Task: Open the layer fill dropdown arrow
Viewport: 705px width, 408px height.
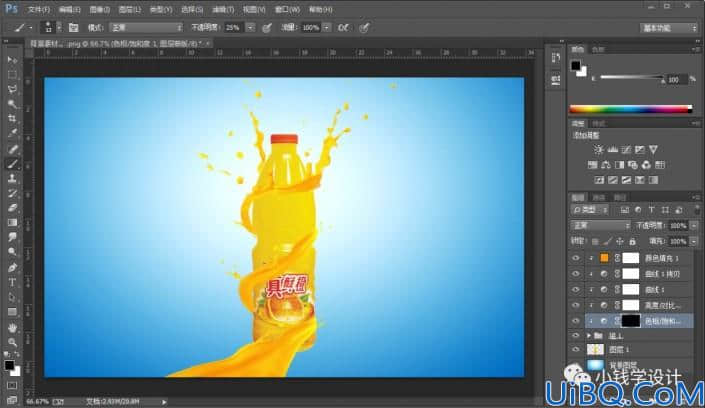Action: pos(694,242)
